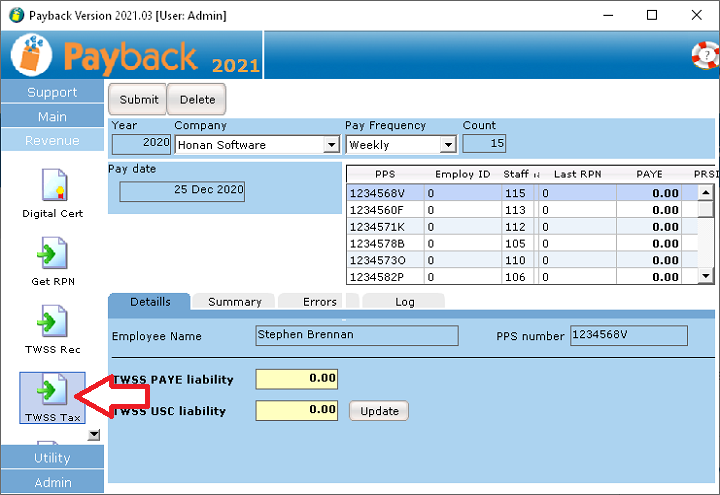The image size is (720, 495).
Task: Click the lifebuoy help icon
Action: [705, 56]
